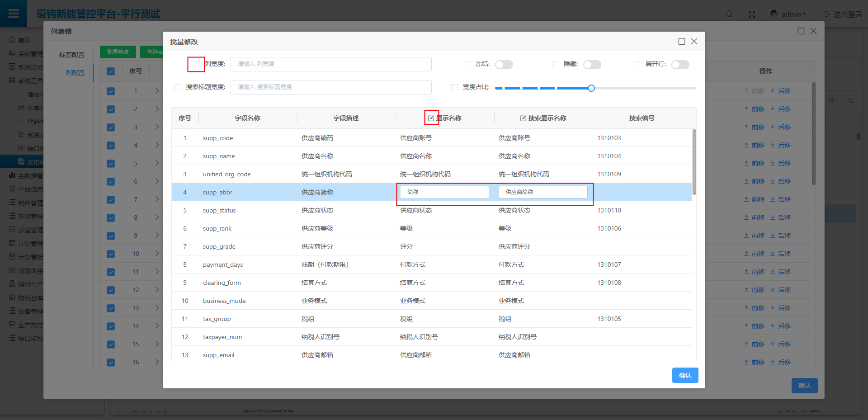The width and height of the screenshot is (868, 420).
Task: Switch to the 标签配置 tab
Action: [x=71, y=55]
